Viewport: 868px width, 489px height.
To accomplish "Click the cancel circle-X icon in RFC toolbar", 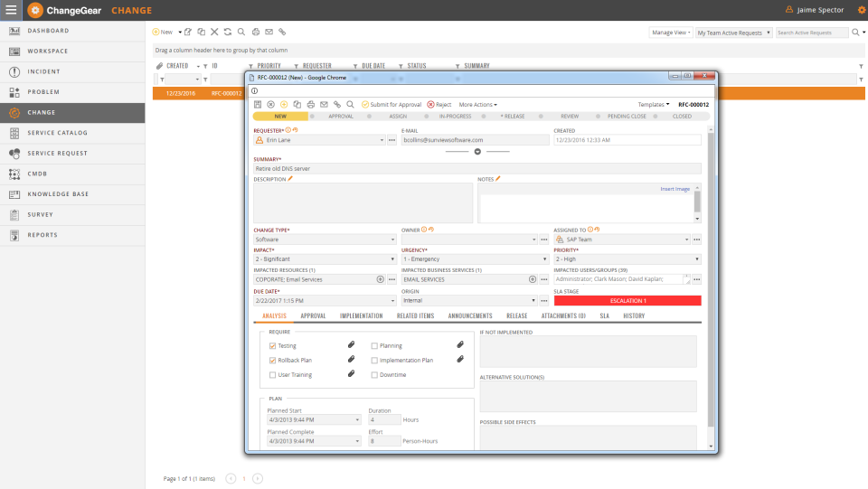I will [x=270, y=104].
